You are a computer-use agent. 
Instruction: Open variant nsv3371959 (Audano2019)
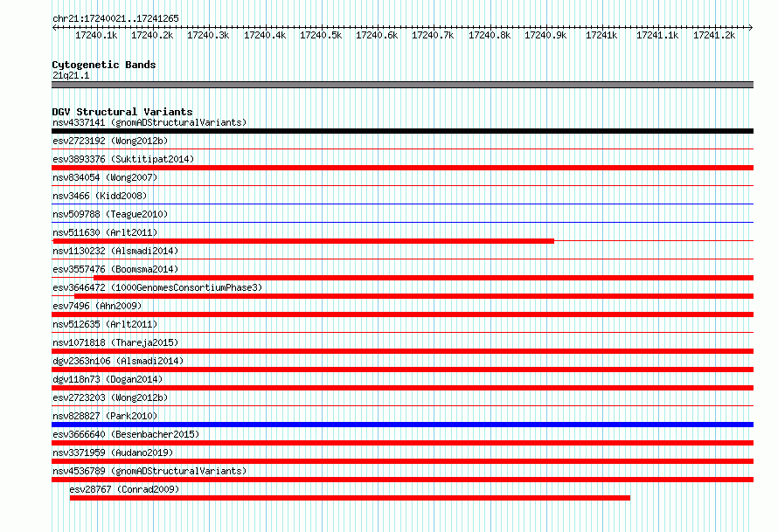(113, 453)
